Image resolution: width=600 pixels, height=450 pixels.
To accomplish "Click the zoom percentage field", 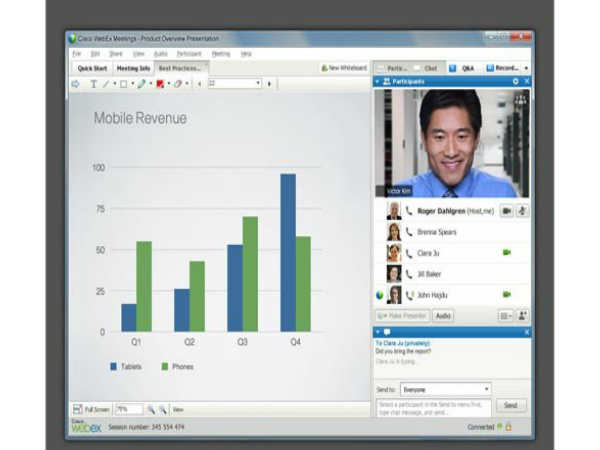I will [129, 409].
